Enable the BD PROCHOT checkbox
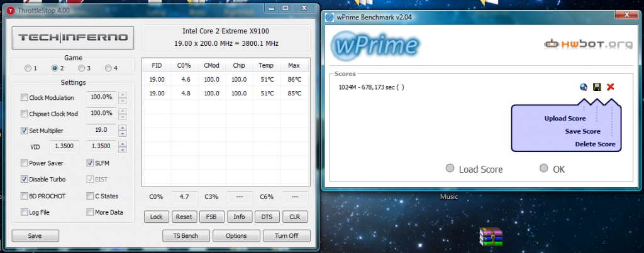This screenshot has height=253, width=644. (x=25, y=196)
